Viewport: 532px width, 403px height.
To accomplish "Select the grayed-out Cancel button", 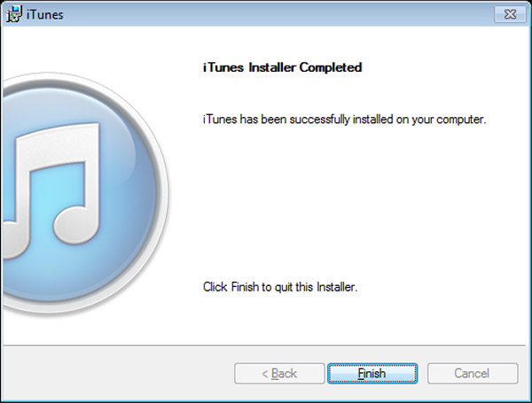I will coord(473,373).
